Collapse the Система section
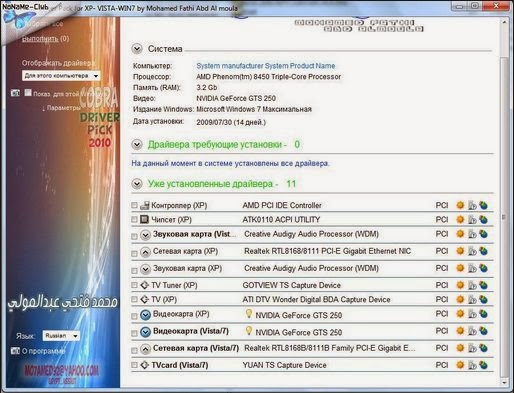The width and height of the screenshot is (514, 393). pos(137,49)
